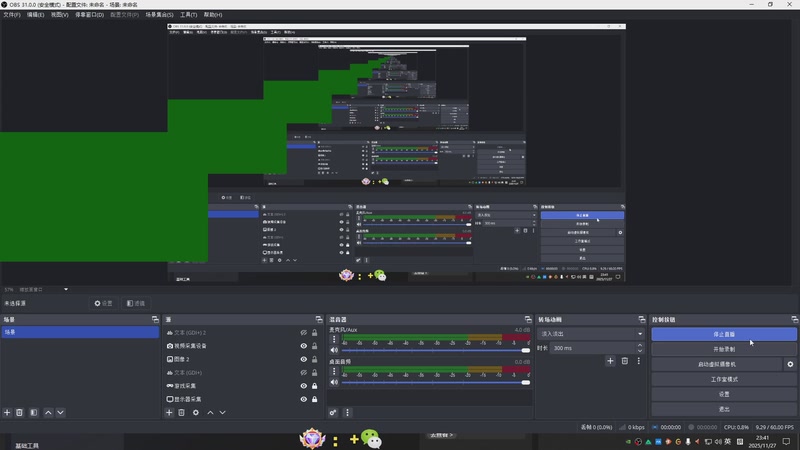The width and height of the screenshot is (800, 450).
Task: Click WeChat icon in the taskbar
Action: 371,439
